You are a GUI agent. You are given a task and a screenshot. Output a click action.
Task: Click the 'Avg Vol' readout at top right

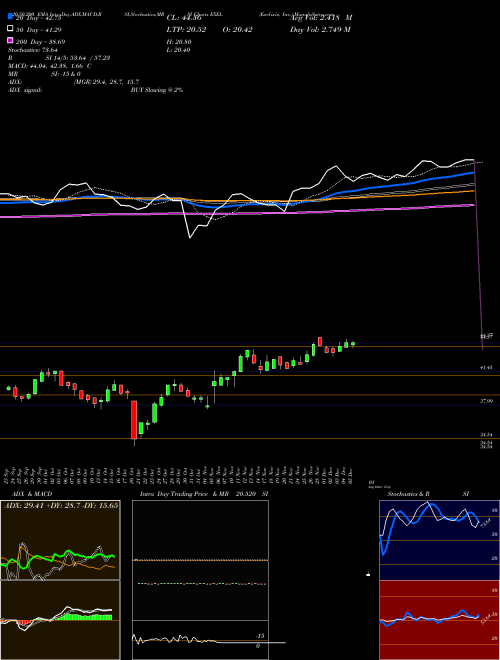(x=321, y=18)
